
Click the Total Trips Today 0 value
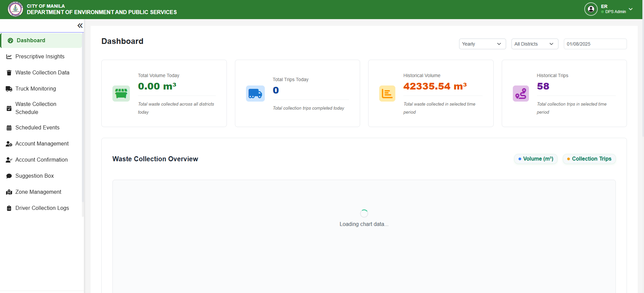tap(276, 91)
